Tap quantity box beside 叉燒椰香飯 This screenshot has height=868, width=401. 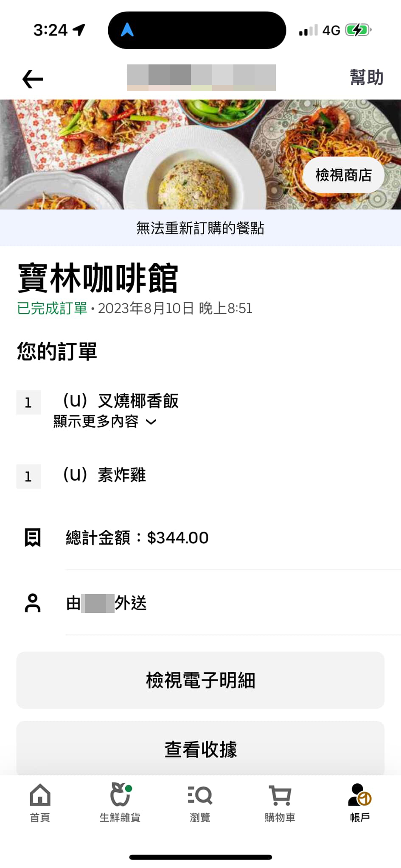tap(28, 402)
